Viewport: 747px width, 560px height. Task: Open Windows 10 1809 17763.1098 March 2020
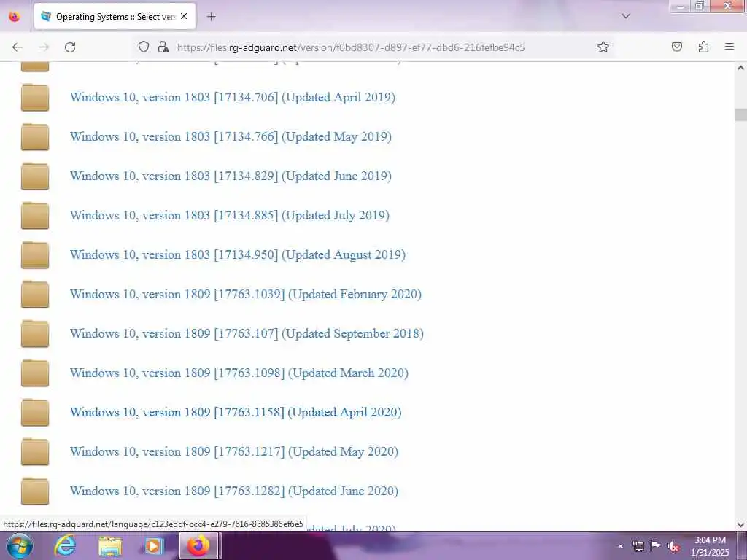[239, 373]
